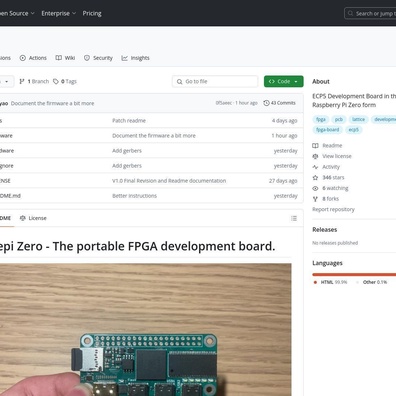The image size is (396, 396).
Task: Click the scale icon on License tab
Action: (23, 218)
